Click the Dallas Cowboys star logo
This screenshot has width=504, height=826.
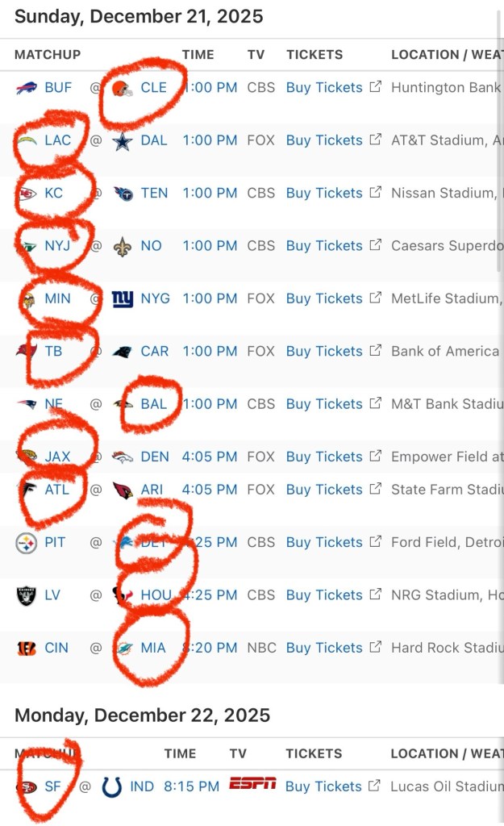tap(123, 140)
